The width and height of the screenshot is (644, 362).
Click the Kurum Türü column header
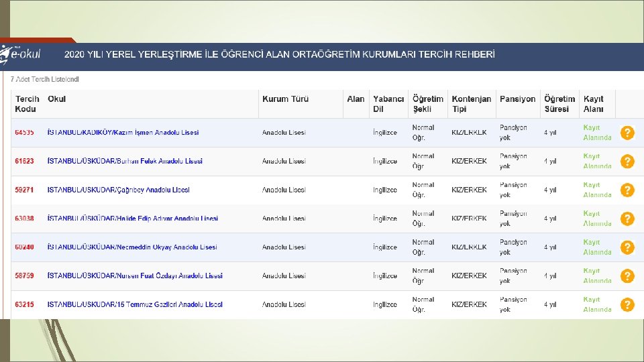(x=286, y=99)
